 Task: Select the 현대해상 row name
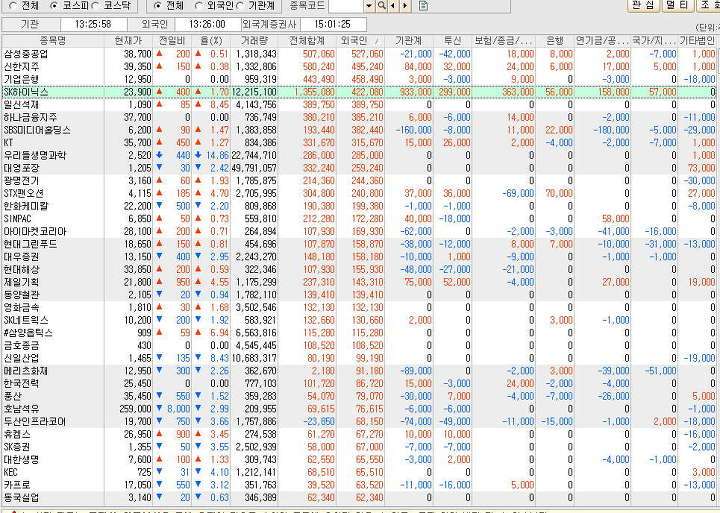point(22,269)
